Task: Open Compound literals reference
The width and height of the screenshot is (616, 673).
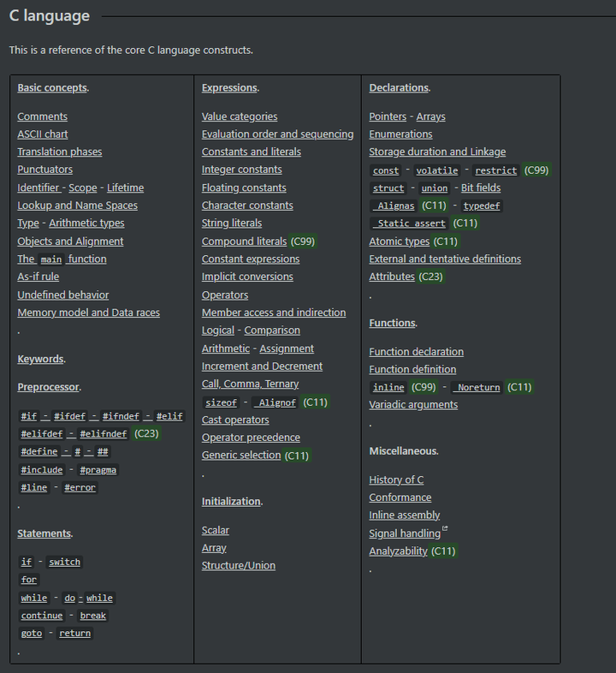Action: coord(244,241)
